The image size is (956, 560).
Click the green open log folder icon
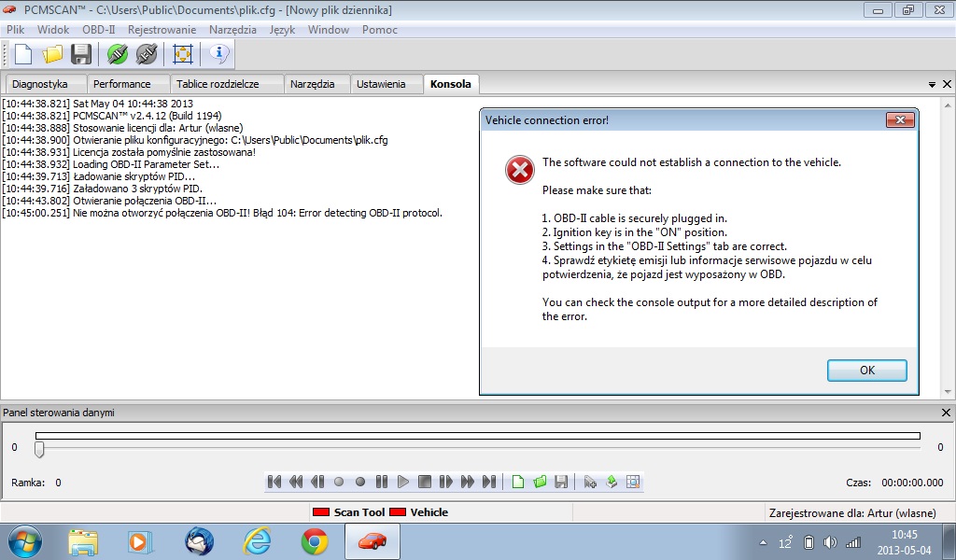click(x=540, y=482)
